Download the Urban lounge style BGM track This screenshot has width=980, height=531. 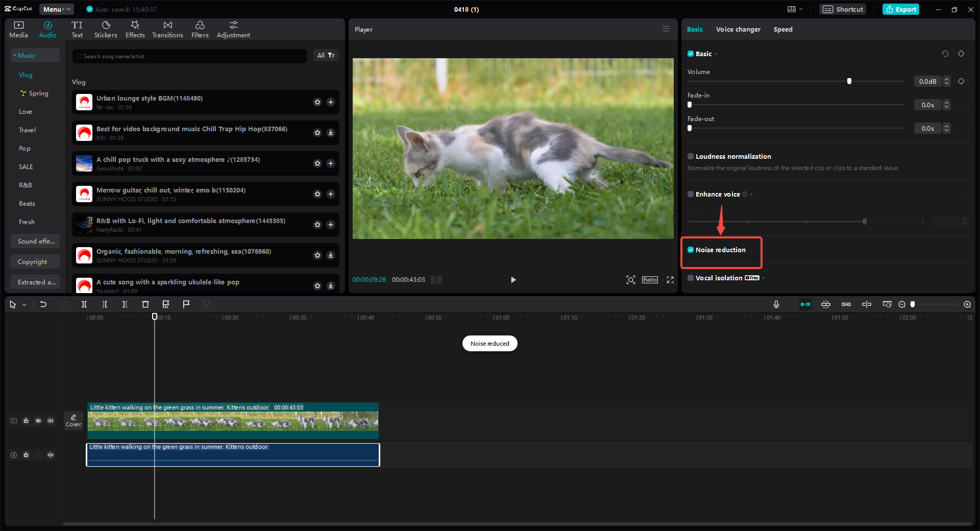pyautogui.click(x=331, y=102)
